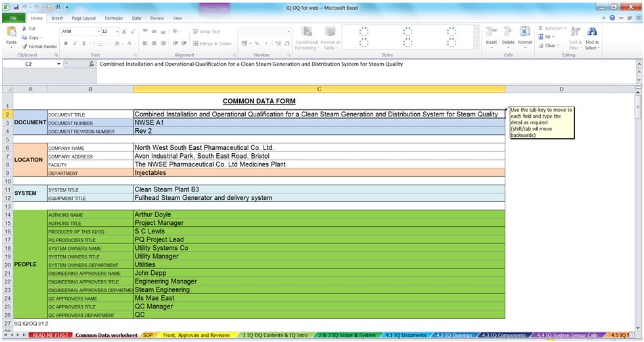Expand the Number Format combo box

(x=288, y=32)
